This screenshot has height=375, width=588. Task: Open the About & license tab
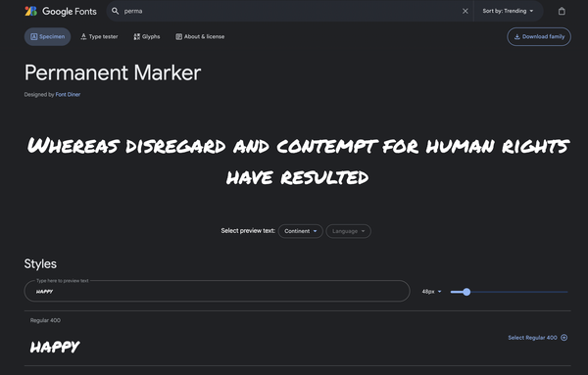pos(200,36)
